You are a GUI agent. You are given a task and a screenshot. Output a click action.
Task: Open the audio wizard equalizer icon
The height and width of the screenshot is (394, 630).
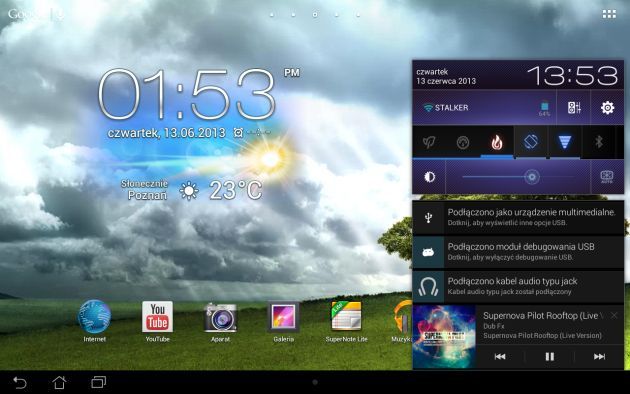tap(574, 107)
